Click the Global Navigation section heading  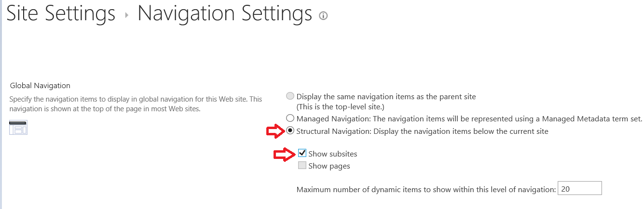40,86
